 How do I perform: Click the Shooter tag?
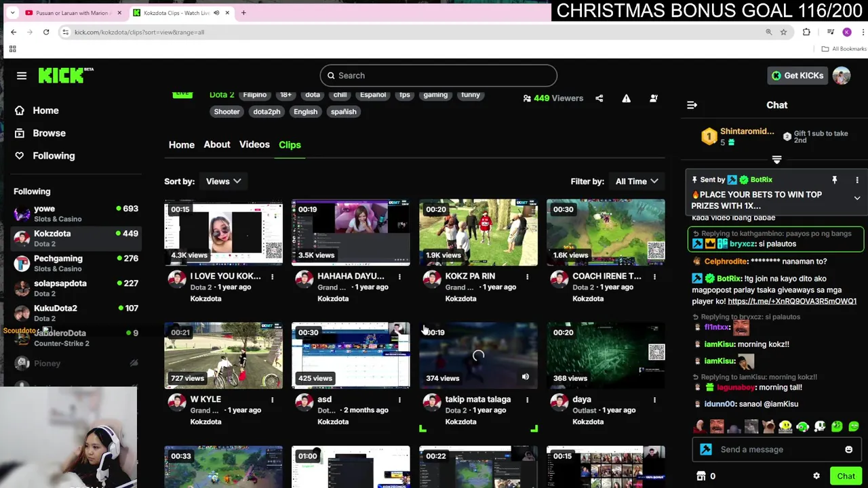(226, 112)
